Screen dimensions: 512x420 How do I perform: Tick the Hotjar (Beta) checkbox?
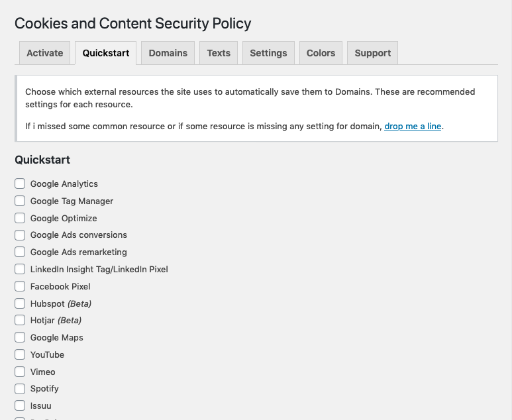coord(20,320)
